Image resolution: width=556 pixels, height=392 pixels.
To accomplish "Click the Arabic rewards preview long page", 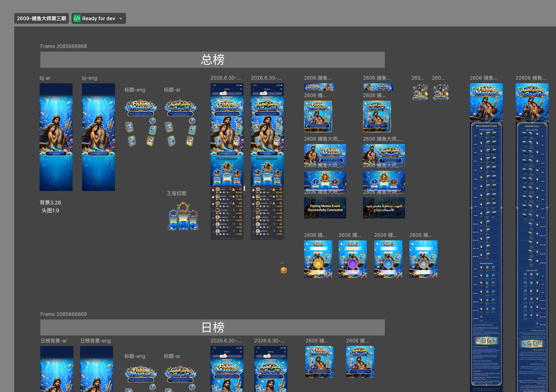I will 532,238.
